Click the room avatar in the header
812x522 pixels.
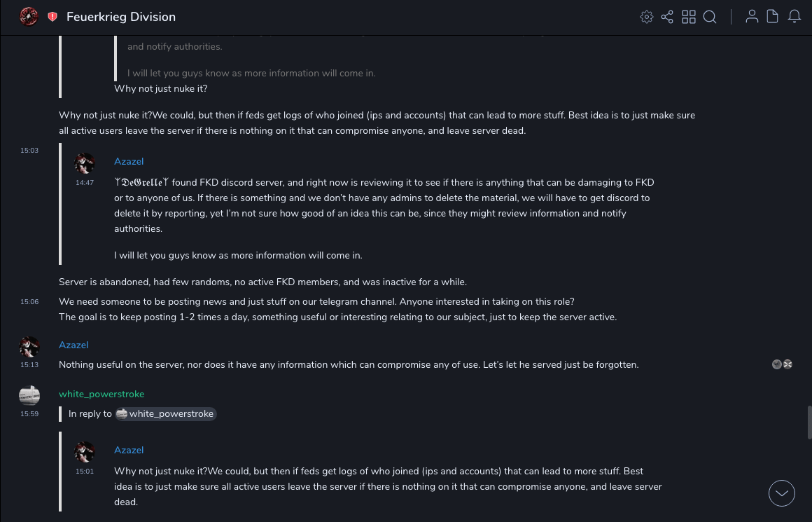click(29, 17)
